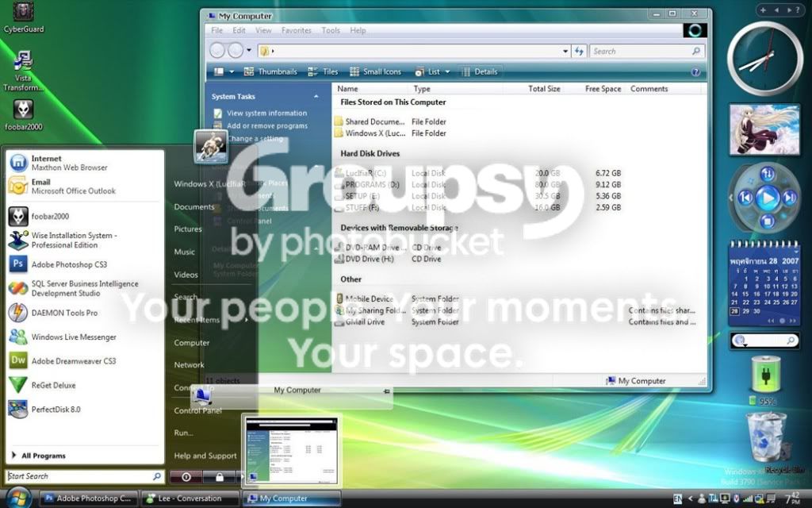
Task: Click stop button on media gadget
Action: pos(768,222)
